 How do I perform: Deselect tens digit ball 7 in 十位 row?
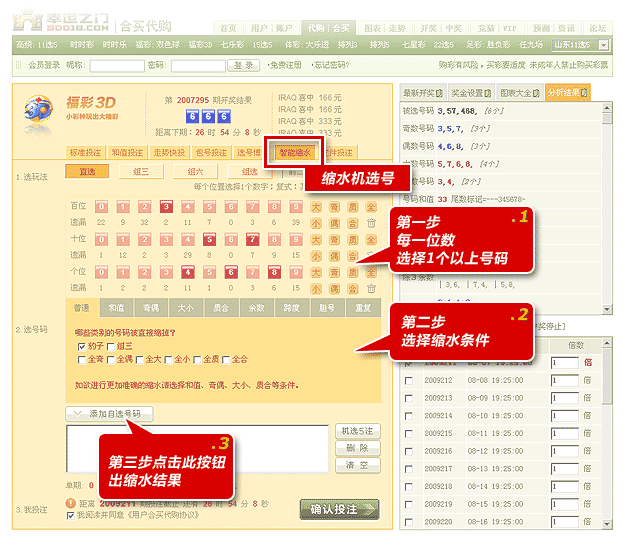(252, 239)
